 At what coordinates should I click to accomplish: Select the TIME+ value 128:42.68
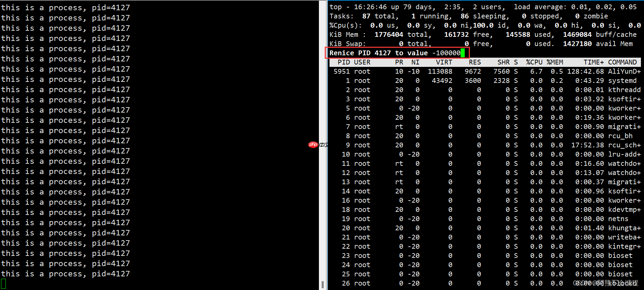tap(586, 71)
